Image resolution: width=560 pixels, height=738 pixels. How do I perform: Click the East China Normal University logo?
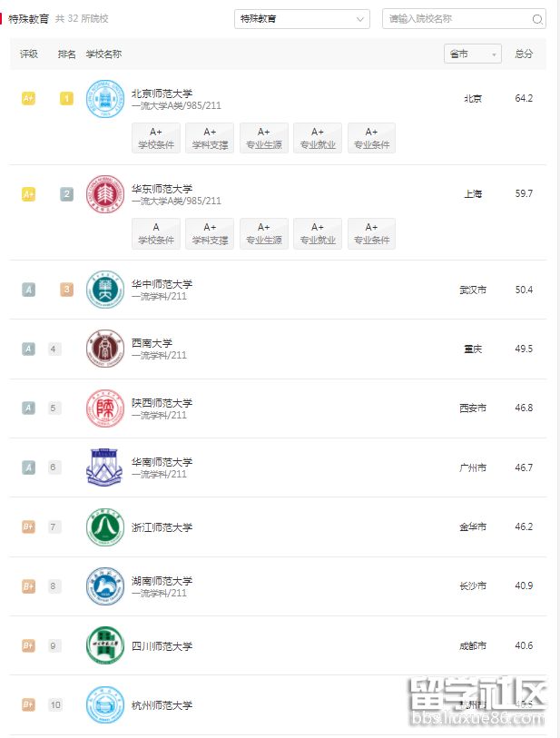click(104, 194)
